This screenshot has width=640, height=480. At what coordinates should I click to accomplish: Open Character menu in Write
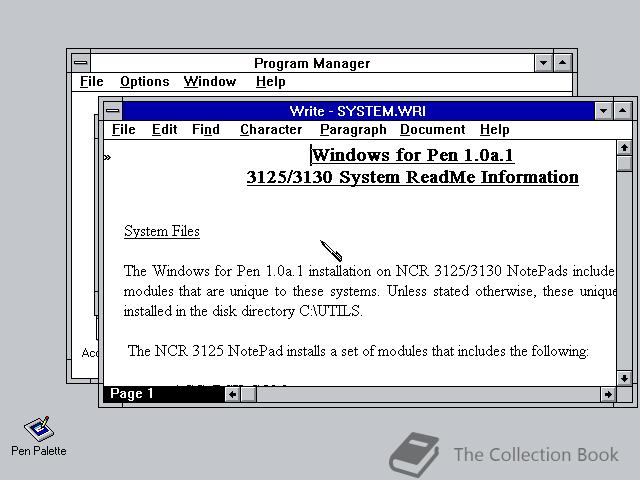(x=271, y=130)
